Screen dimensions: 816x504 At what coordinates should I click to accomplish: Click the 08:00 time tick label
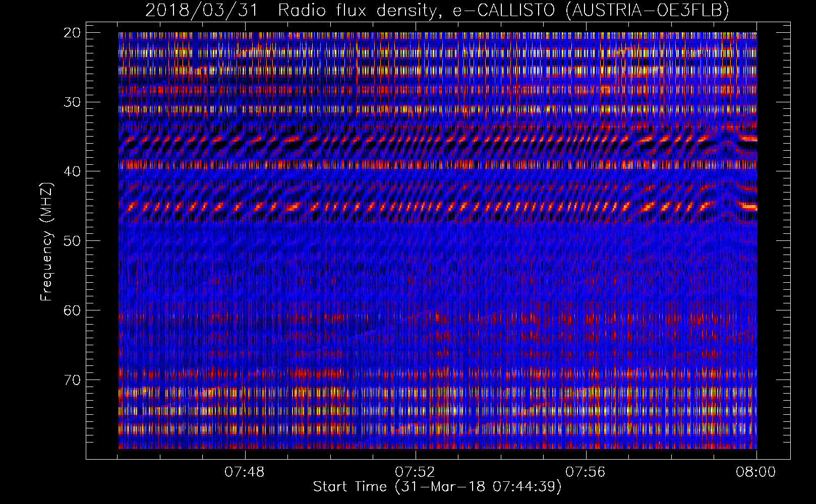(x=756, y=472)
